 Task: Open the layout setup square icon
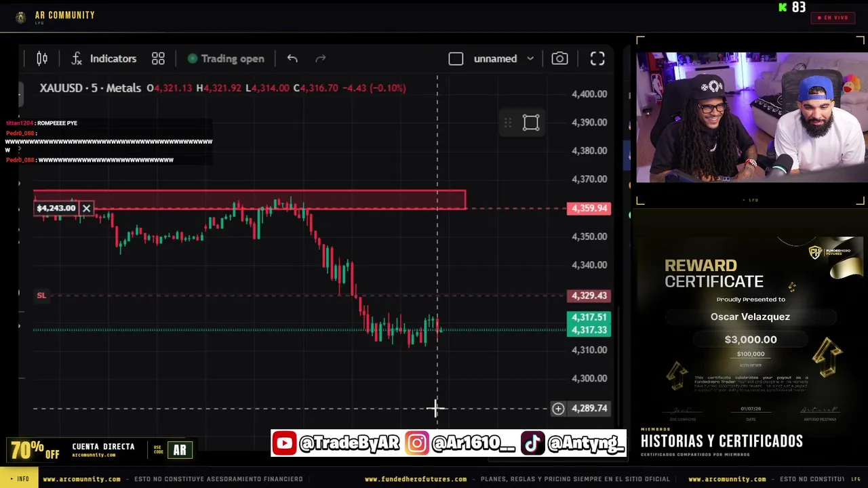[456, 59]
